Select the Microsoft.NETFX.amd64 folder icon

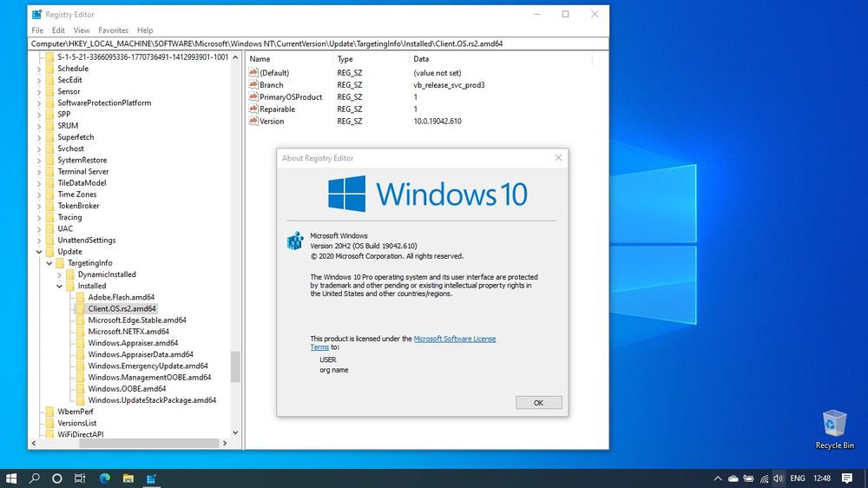80,332
